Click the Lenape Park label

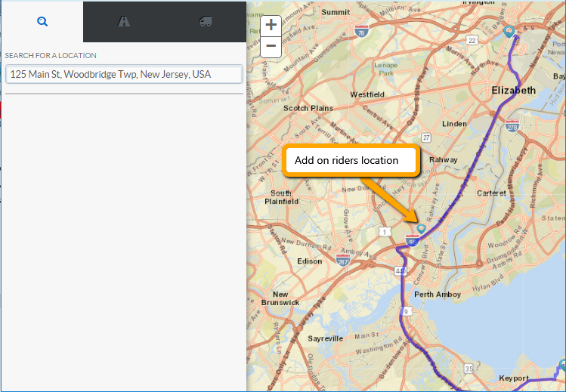(385, 69)
